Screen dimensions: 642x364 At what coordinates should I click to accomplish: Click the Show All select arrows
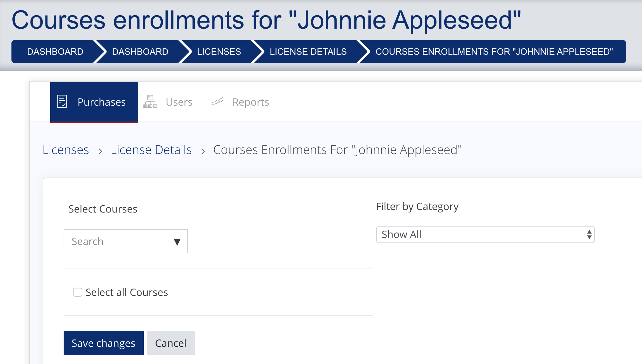click(x=589, y=235)
